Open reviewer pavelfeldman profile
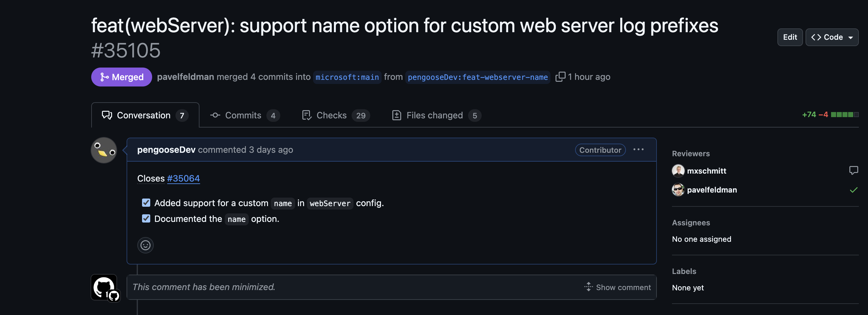 pos(712,190)
